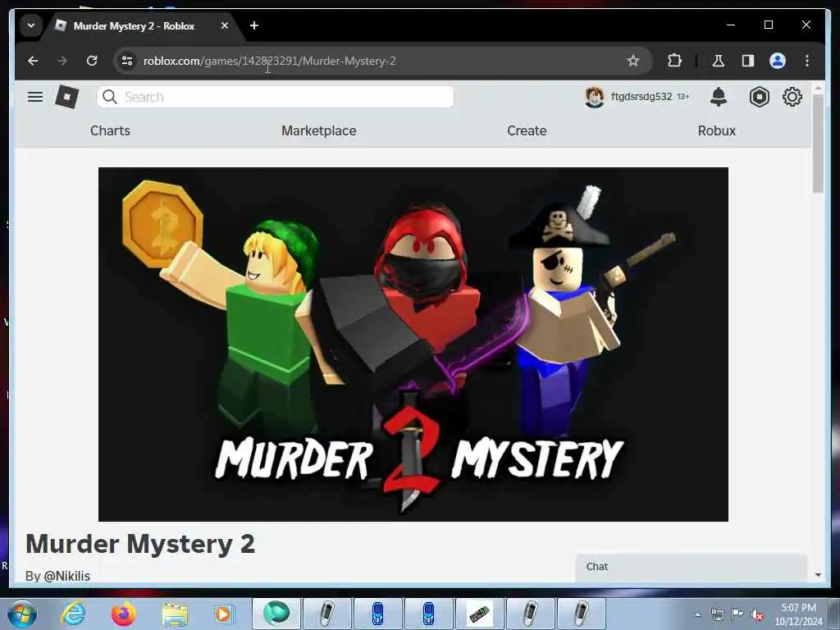Open the Windows Start menu
Viewport: 840px width, 630px height.
21,614
